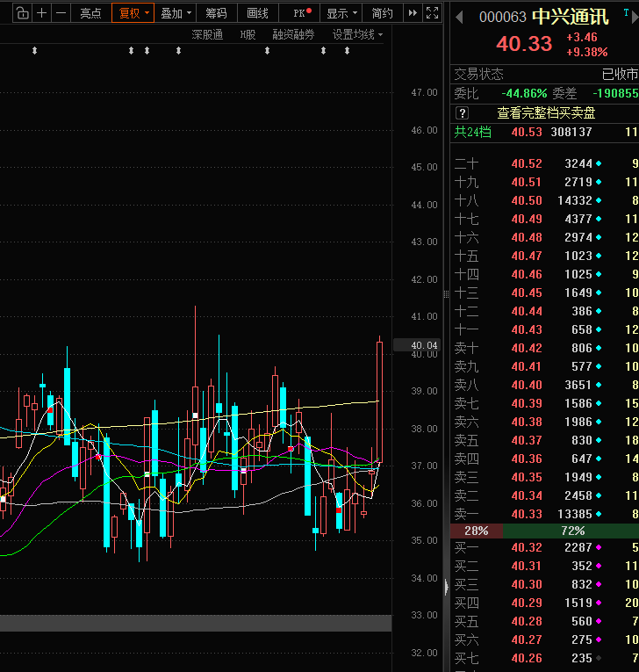Click the double-arrow more tools icon
Image resolution: width=639 pixels, height=672 pixels.
click(x=413, y=13)
